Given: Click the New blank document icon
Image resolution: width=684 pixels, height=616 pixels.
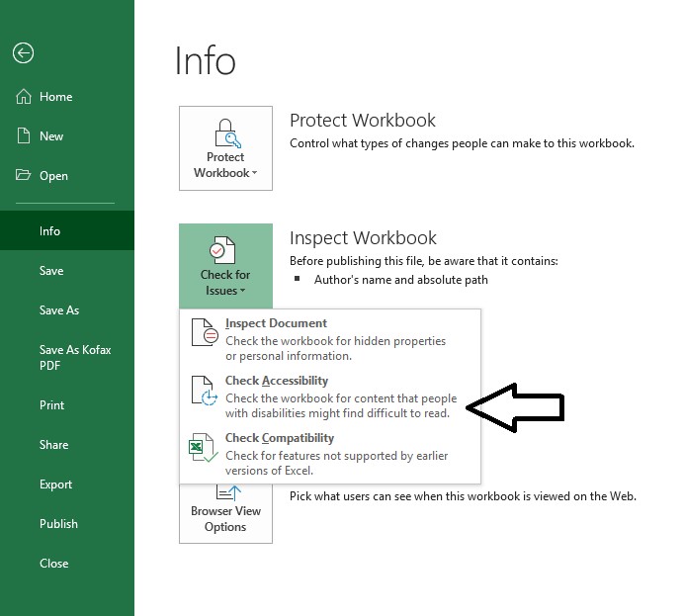Looking at the screenshot, I should click(24, 135).
